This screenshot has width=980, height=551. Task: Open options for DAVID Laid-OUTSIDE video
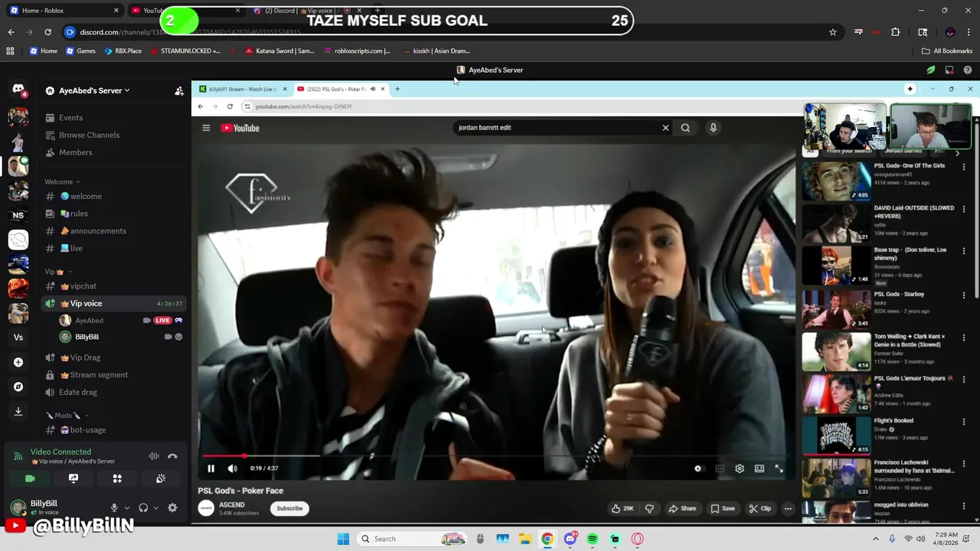coord(964,209)
